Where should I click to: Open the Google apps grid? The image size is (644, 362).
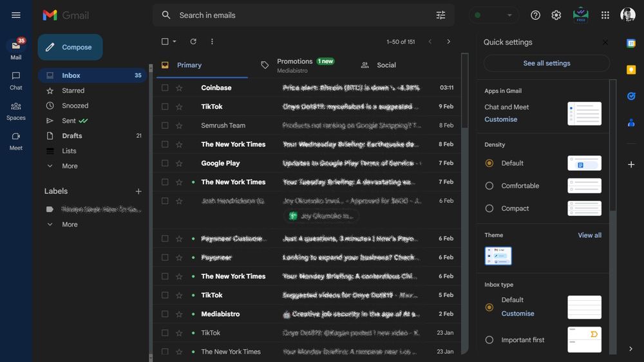[x=605, y=15]
